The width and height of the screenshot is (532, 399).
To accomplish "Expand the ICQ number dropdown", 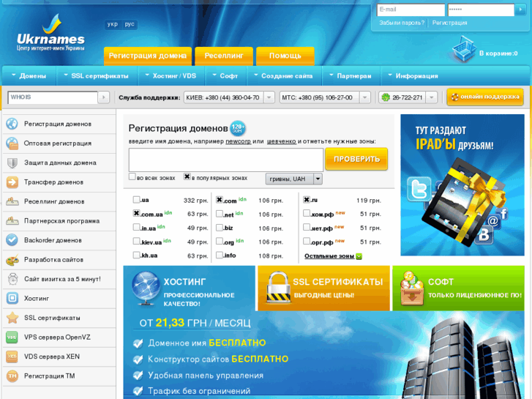I will coord(431,97).
